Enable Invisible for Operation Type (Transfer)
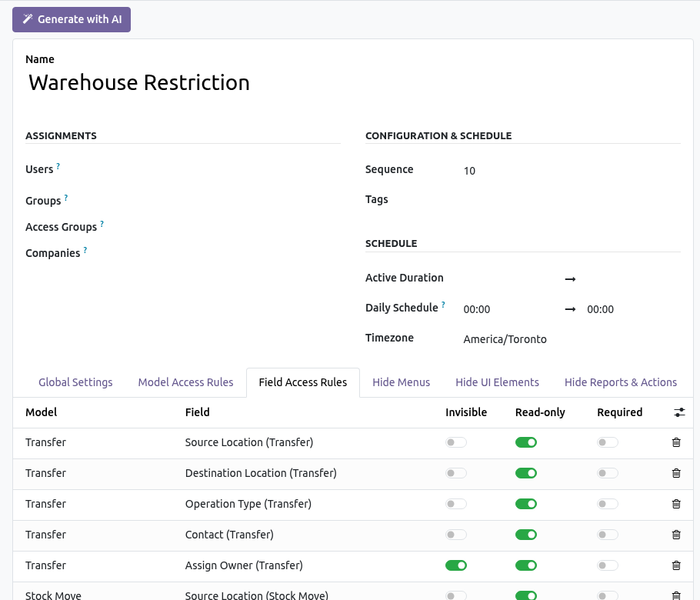The height and width of the screenshot is (600, 700). 456,504
